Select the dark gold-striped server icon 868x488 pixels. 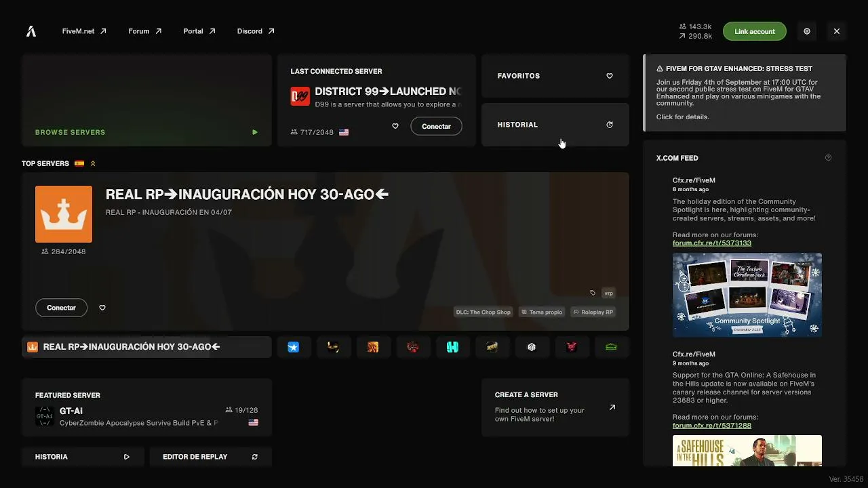point(333,347)
